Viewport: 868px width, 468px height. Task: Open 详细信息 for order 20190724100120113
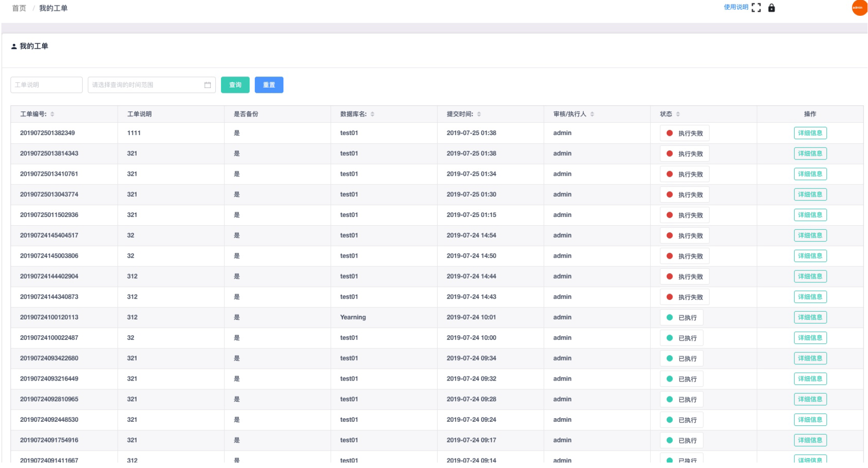click(x=810, y=318)
